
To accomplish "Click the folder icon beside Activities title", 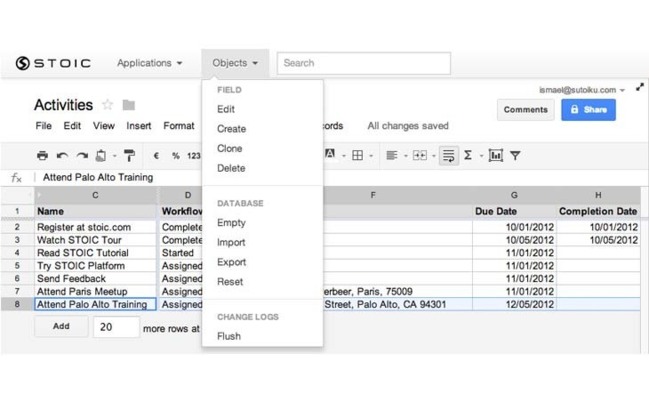I will 128,105.
